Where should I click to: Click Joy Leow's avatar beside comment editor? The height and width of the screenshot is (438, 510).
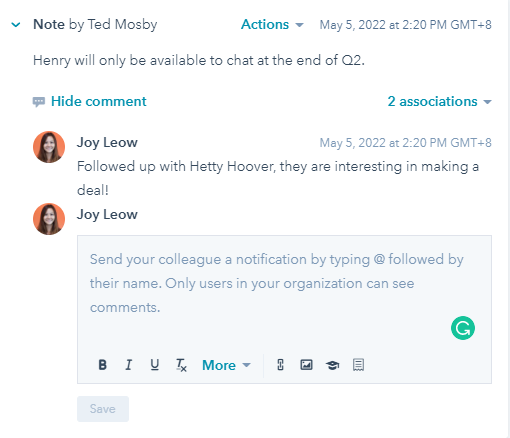(x=49, y=219)
